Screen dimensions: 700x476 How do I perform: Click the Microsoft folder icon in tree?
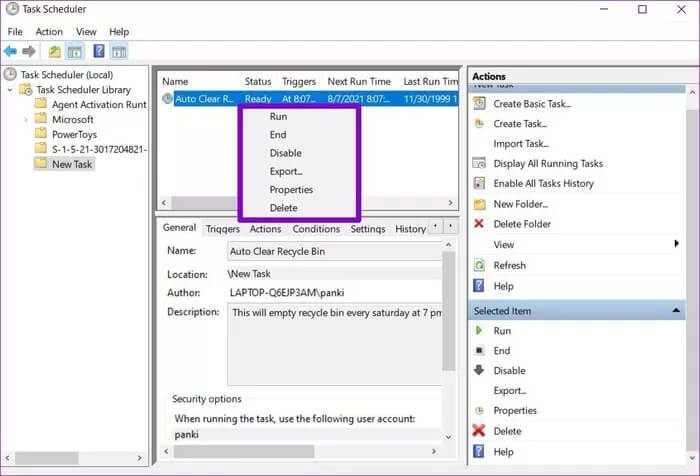[41, 119]
